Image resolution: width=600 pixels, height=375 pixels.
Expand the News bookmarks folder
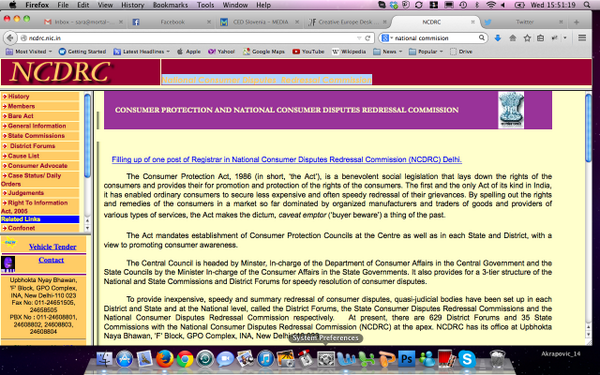tap(388, 51)
